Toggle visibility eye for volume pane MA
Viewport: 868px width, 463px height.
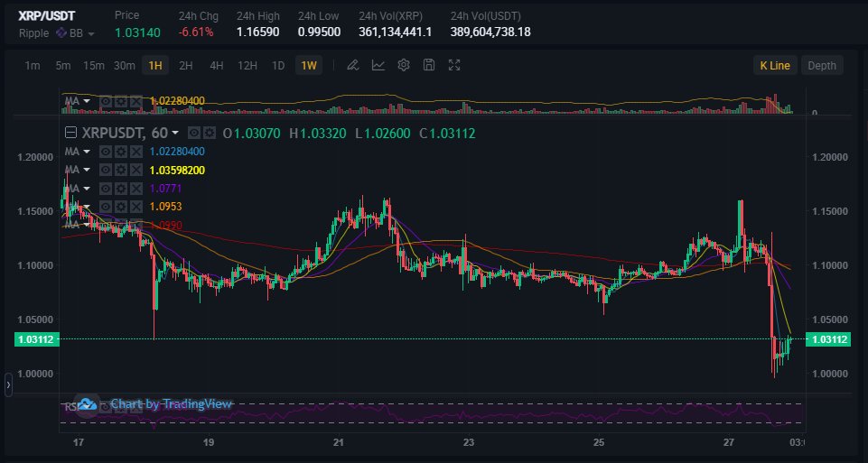point(105,101)
